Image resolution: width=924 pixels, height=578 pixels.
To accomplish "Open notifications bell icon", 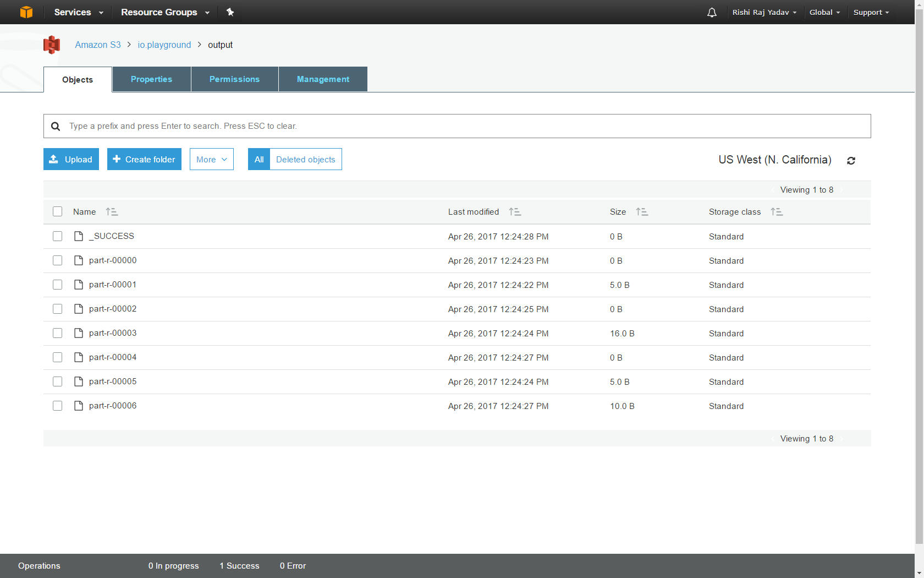I will click(712, 12).
